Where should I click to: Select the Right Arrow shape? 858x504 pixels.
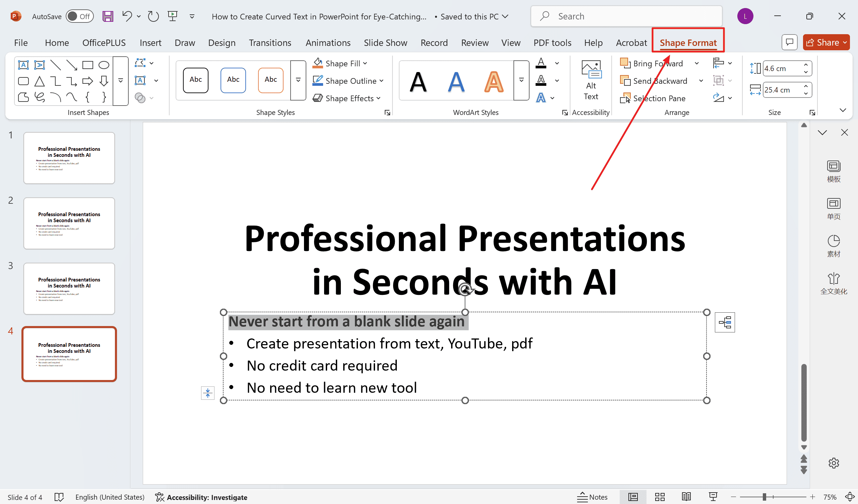(x=87, y=81)
